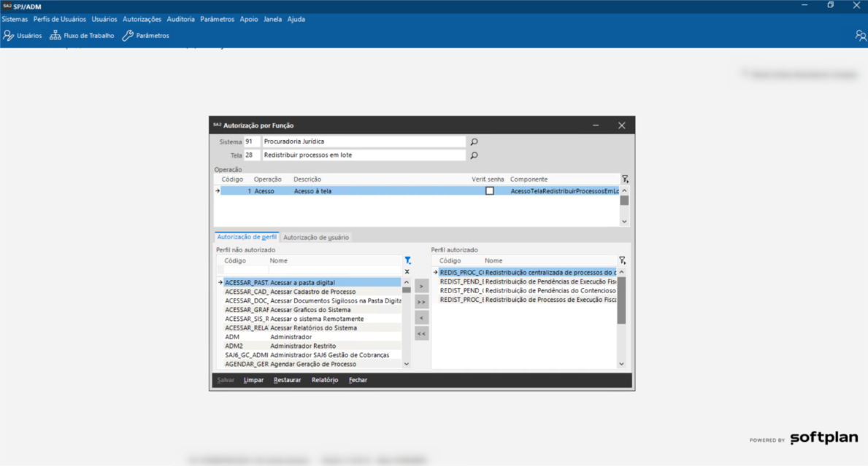Click the user profile icon at top right
This screenshot has height=466, width=868.
860,36
